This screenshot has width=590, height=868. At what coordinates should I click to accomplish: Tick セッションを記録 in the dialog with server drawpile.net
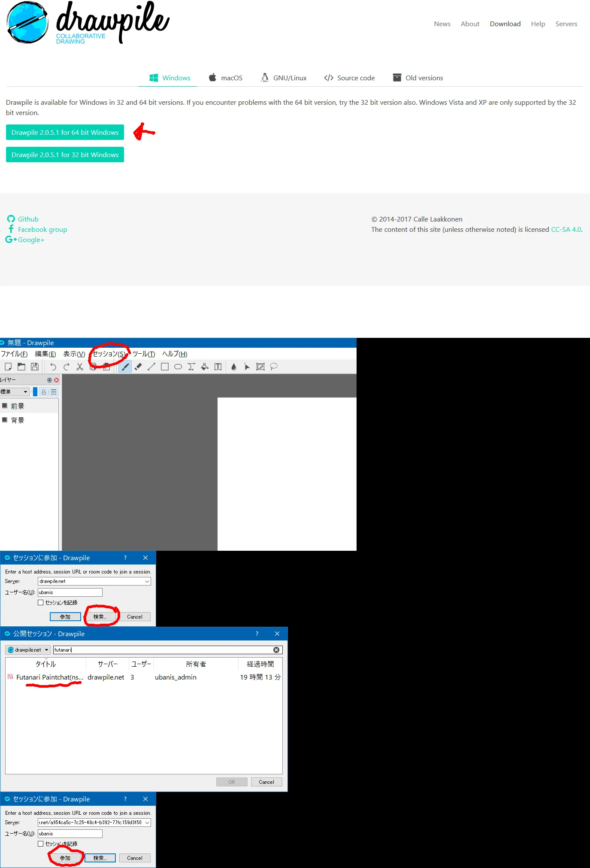click(41, 603)
